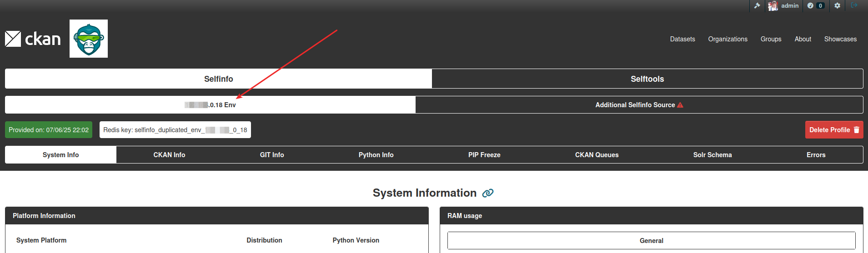The image size is (868, 253).
Task: Go to the CKAN home logo
Action: (x=33, y=39)
